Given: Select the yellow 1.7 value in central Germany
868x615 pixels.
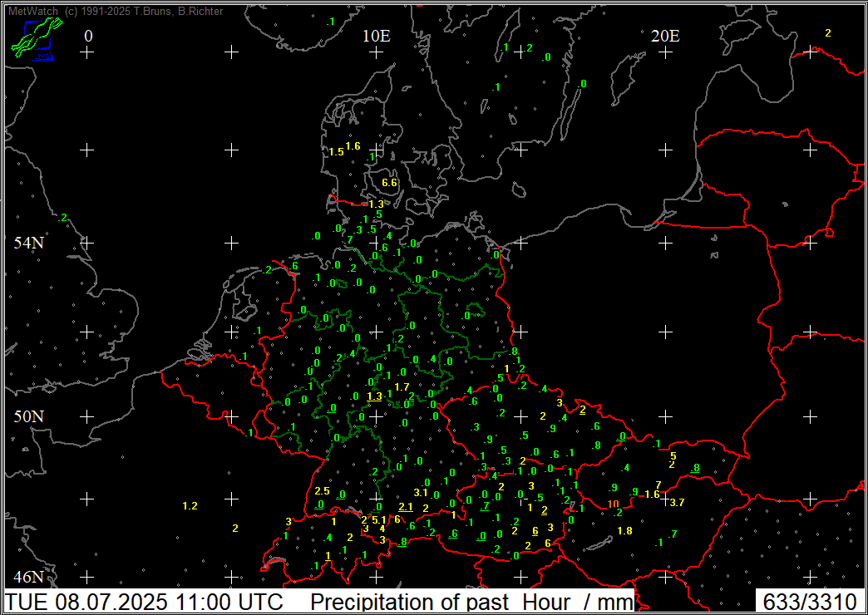Looking at the screenshot, I should click(x=402, y=386).
